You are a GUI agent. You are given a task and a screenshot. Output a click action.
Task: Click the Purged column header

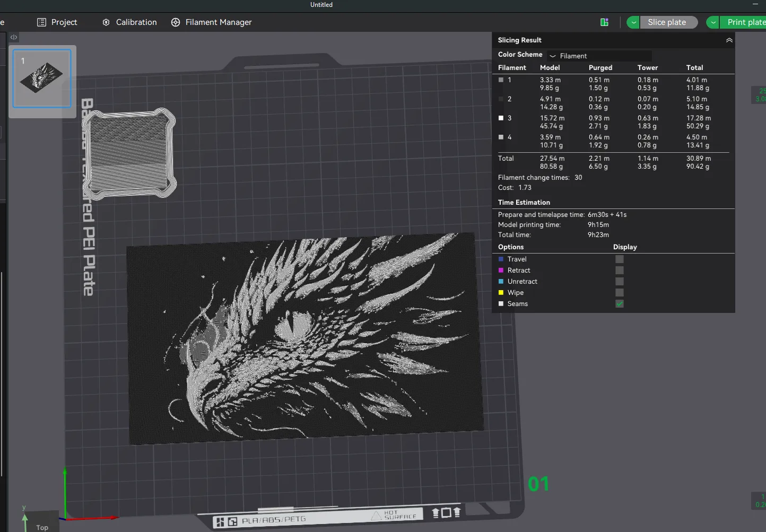(x=600, y=68)
